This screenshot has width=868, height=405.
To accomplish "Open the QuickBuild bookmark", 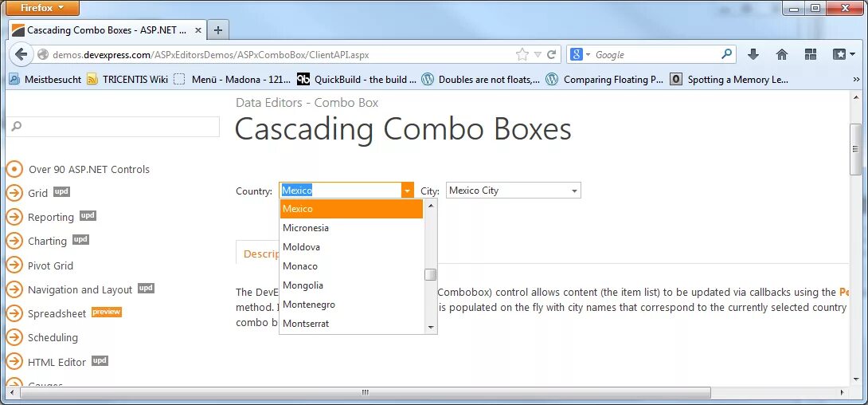I will 357,79.
